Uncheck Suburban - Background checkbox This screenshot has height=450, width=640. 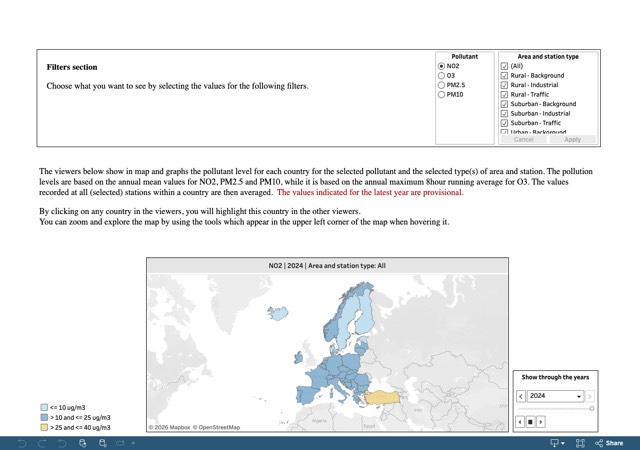click(x=504, y=104)
